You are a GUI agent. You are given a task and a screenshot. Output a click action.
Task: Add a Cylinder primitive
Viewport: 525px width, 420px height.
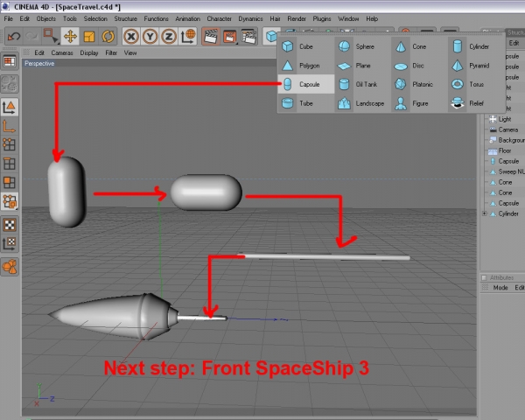pos(476,46)
